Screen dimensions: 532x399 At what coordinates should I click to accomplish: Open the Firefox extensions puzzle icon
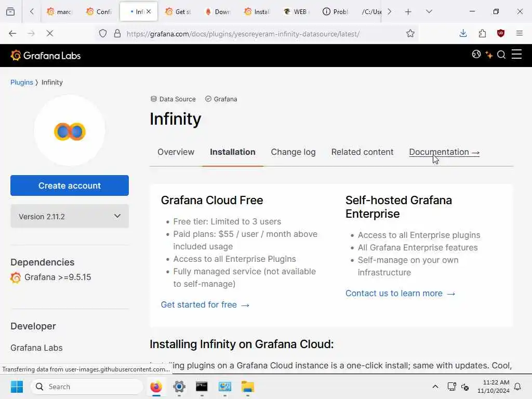pyautogui.click(x=482, y=33)
